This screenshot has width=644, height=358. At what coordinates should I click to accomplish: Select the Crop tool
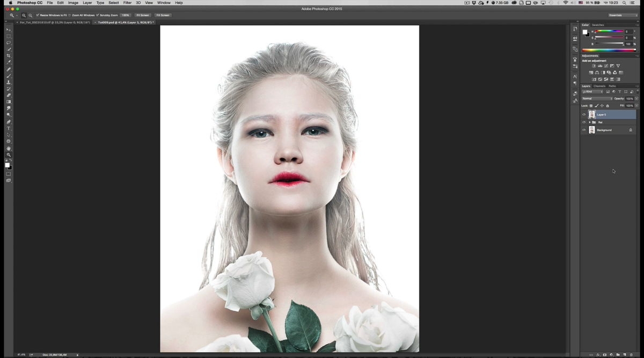point(9,56)
